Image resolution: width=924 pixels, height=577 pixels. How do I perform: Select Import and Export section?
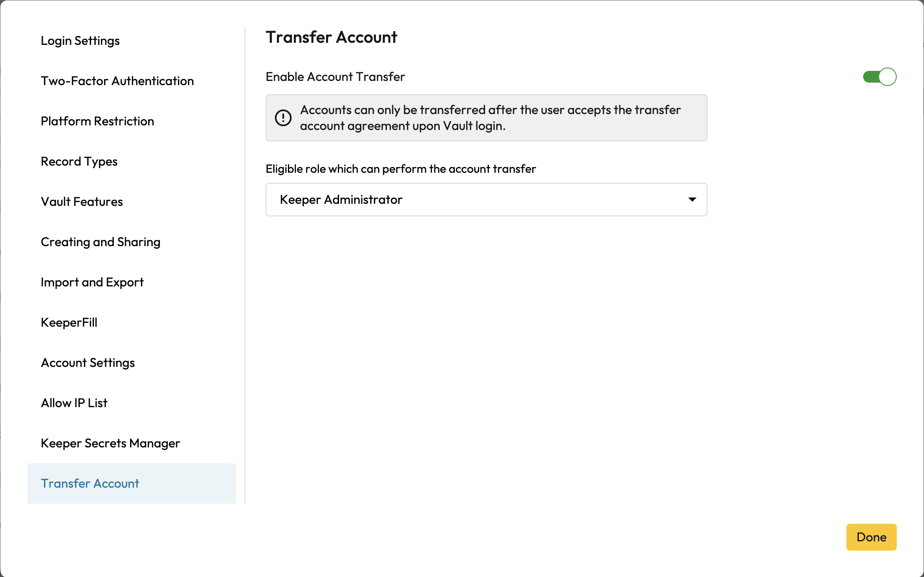[x=92, y=282]
